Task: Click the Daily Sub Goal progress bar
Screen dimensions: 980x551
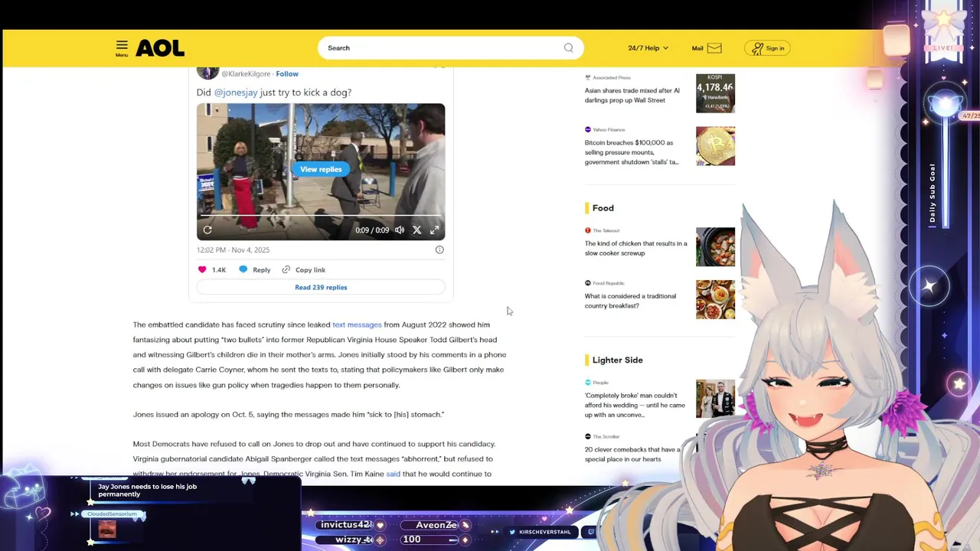Action: click(x=945, y=172)
